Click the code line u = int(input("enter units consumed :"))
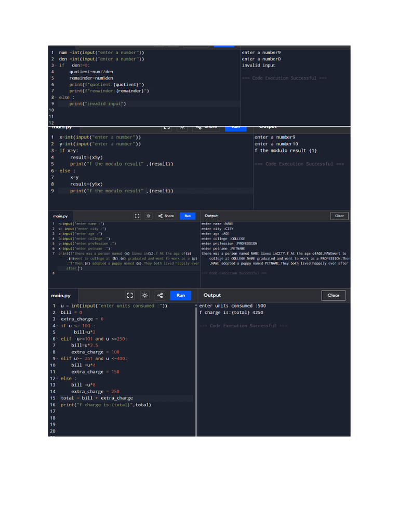This screenshot has width=399, height=532. 114,305
